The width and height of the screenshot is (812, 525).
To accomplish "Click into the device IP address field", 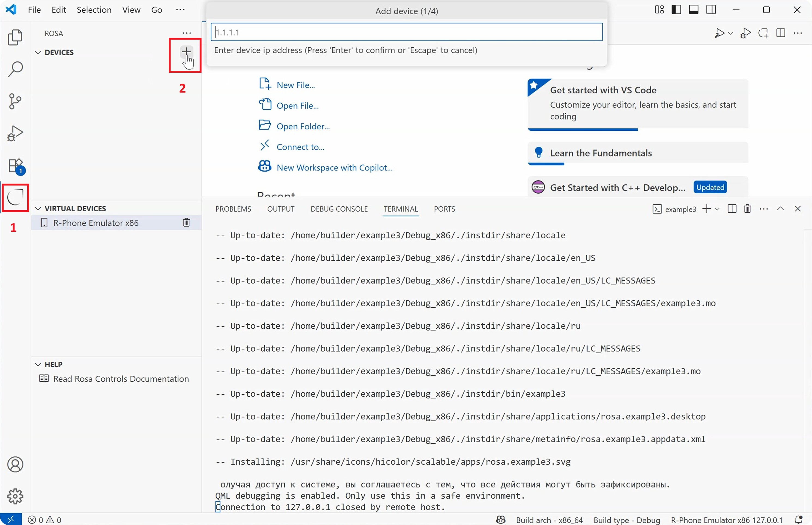I will tap(407, 32).
